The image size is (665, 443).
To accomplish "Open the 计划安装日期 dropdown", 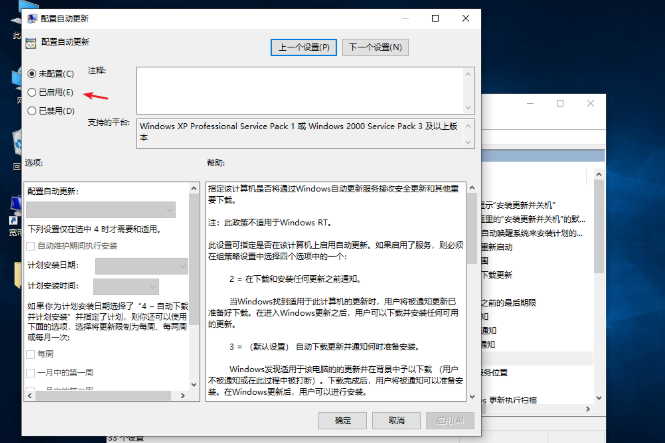I will (141, 266).
